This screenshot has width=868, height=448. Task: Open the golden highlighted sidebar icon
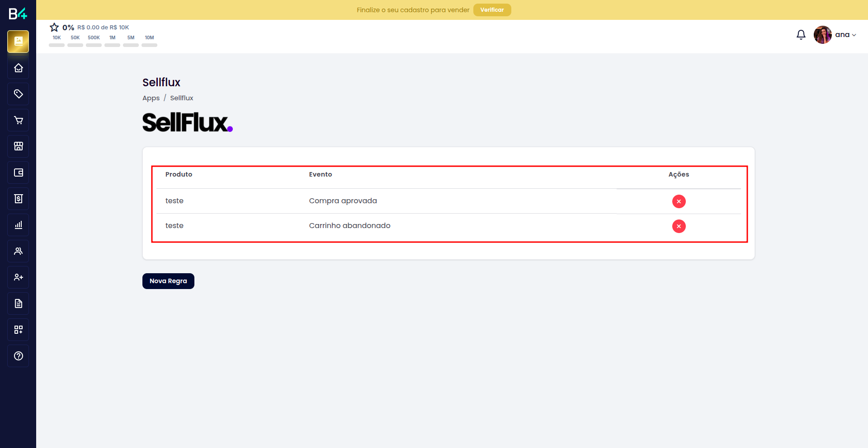(18, 42)
